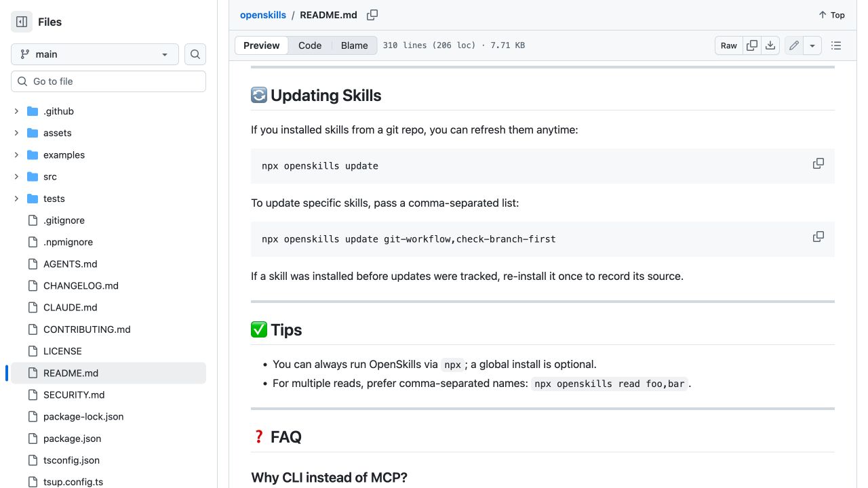Open more edit options dropdown arrow
This screenshot has height=488, width=868.
pyautogui.click(x=812, y=45)
